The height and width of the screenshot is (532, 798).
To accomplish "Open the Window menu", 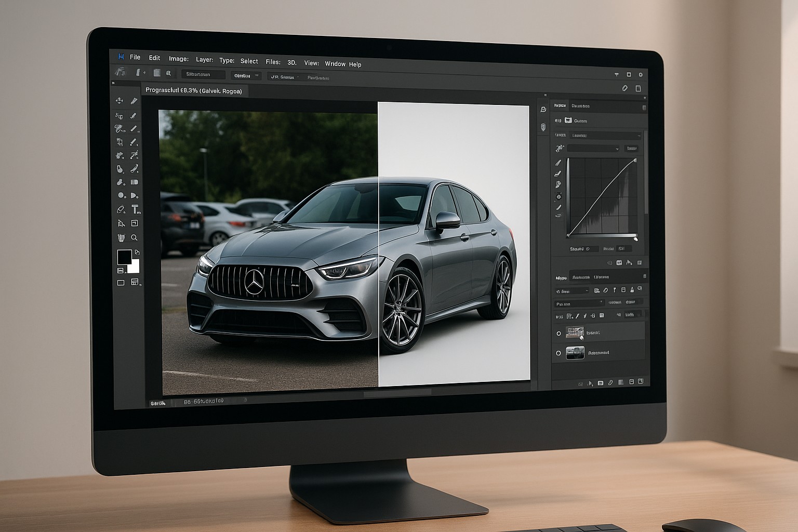I will tap(335, 64).
